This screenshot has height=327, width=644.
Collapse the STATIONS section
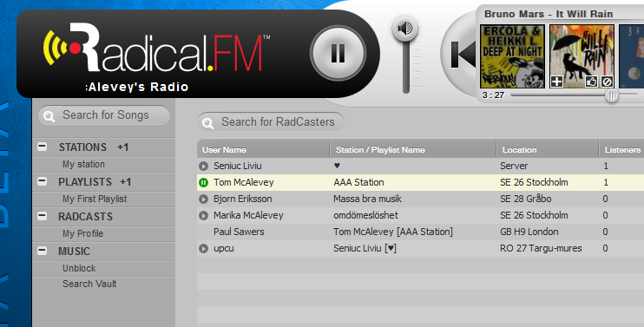click(43, 147)
